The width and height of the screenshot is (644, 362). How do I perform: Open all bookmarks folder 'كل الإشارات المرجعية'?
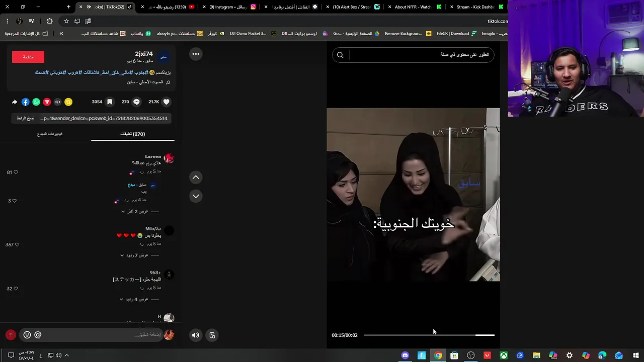coord(26,34)
